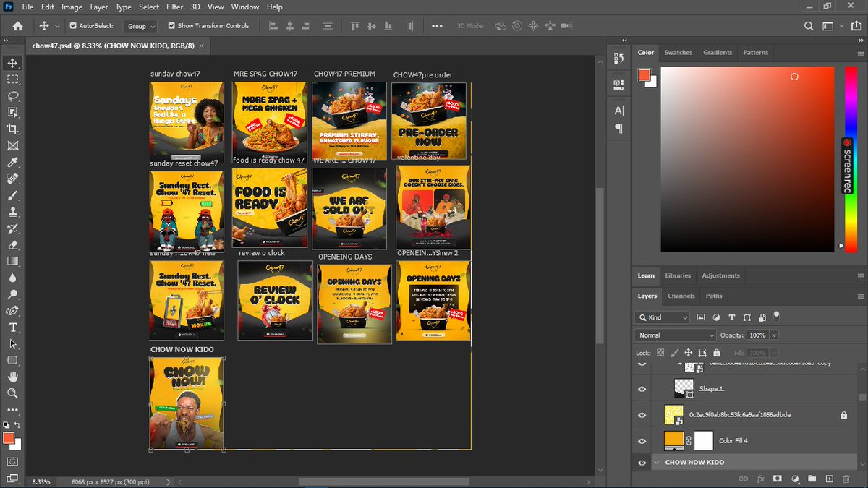Select the Lasso tool
This screenshot has width=868, height=488.
pos(13,96)
